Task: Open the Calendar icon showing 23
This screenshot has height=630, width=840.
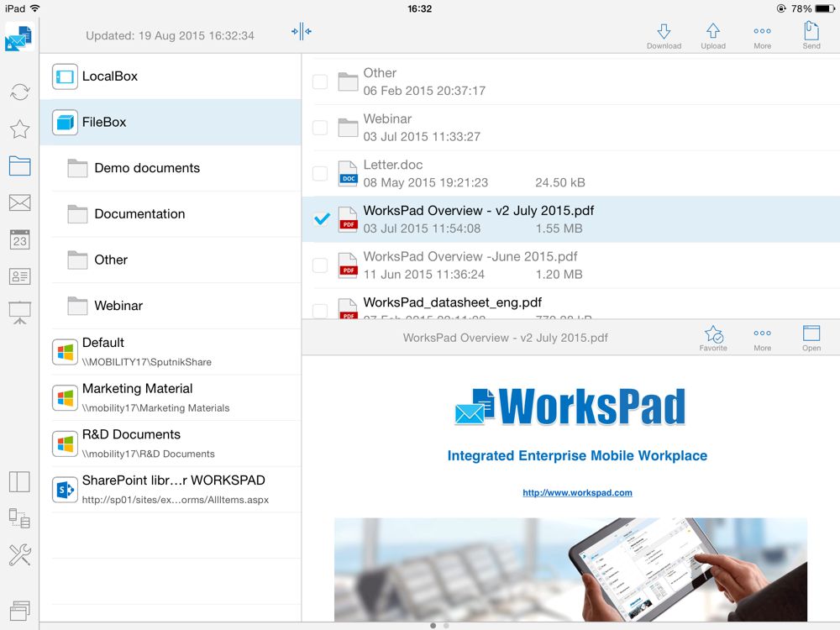Action: (20, 239)
